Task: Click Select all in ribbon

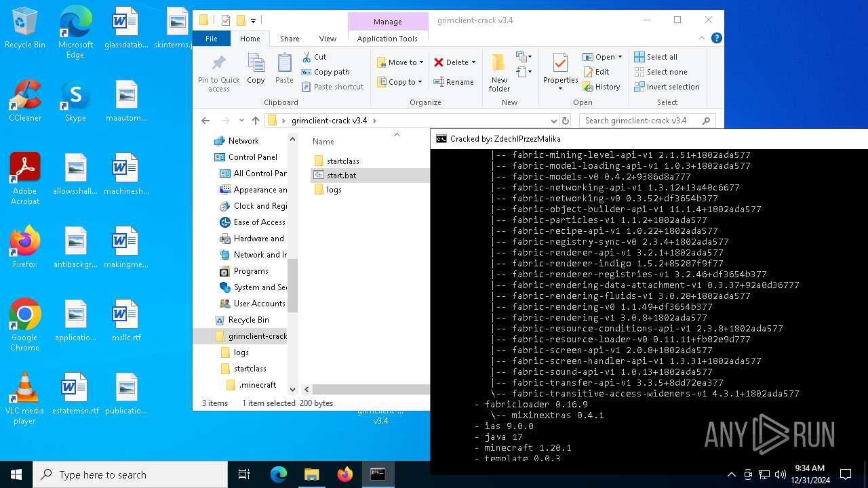Action: (656, 57)
